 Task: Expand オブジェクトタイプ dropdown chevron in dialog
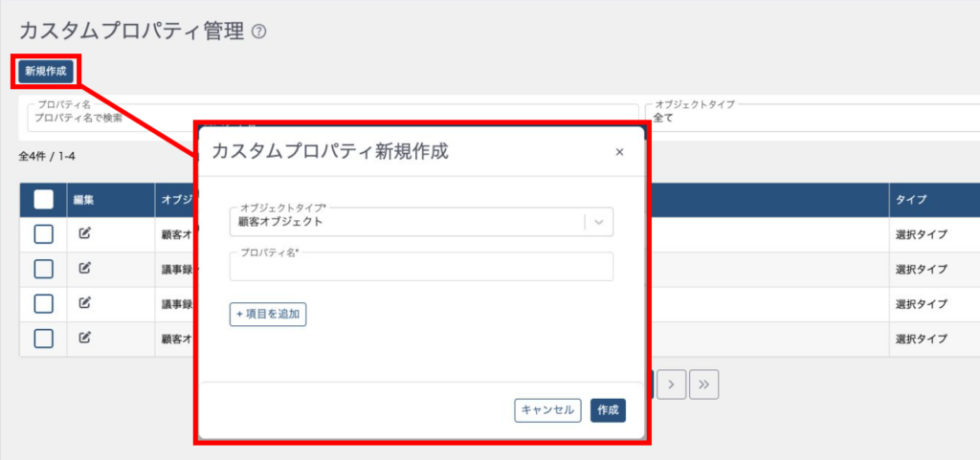(x=599, y=222)
